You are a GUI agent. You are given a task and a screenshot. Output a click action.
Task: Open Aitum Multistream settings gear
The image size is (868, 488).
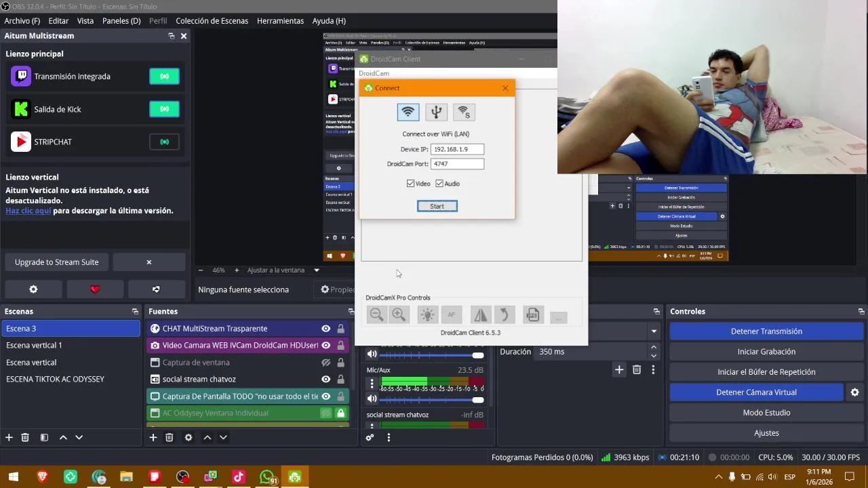point(33,289)
